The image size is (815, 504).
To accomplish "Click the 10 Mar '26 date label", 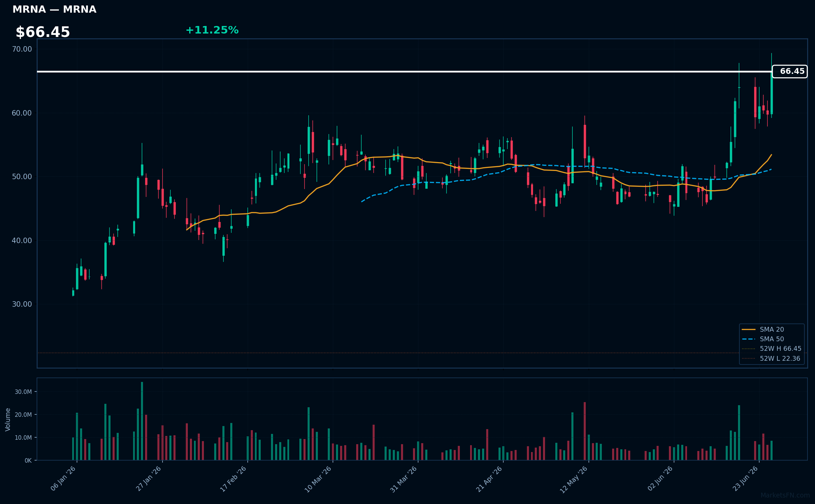I will point(318,479).
